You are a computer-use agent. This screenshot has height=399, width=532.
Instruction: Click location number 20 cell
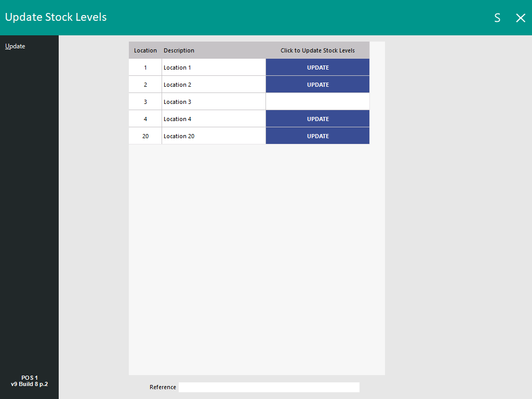tap(145, 136)
